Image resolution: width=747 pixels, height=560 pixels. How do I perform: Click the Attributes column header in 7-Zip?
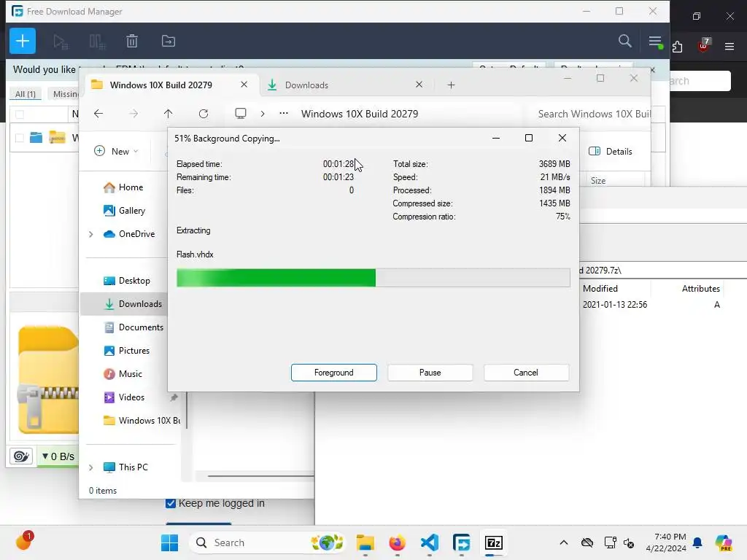700,289
